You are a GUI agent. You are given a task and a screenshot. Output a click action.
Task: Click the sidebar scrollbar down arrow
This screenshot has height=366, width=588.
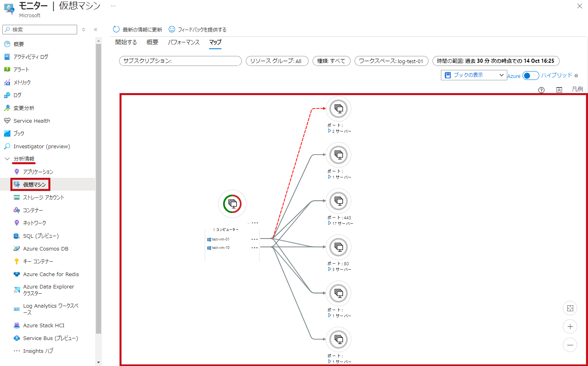(99, 362)
